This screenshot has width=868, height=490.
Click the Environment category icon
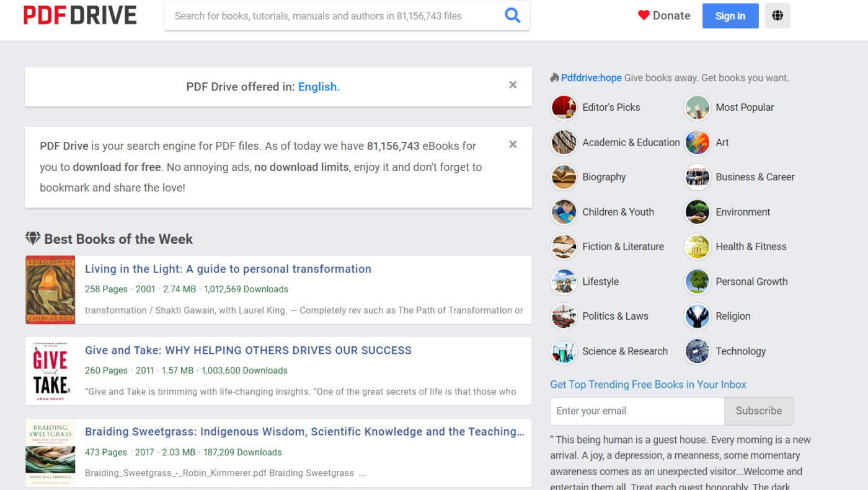click(697, 212)
